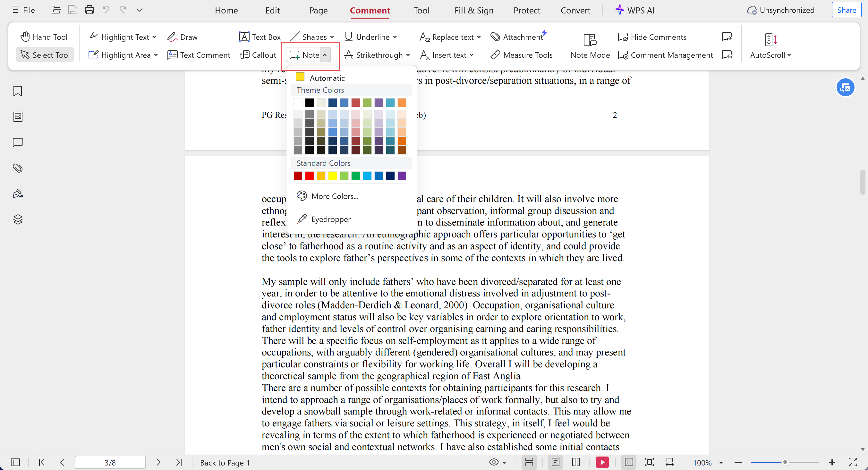Redo the last action
The width and height of the screenshot is (868, 470).
(x=123, y=10)
